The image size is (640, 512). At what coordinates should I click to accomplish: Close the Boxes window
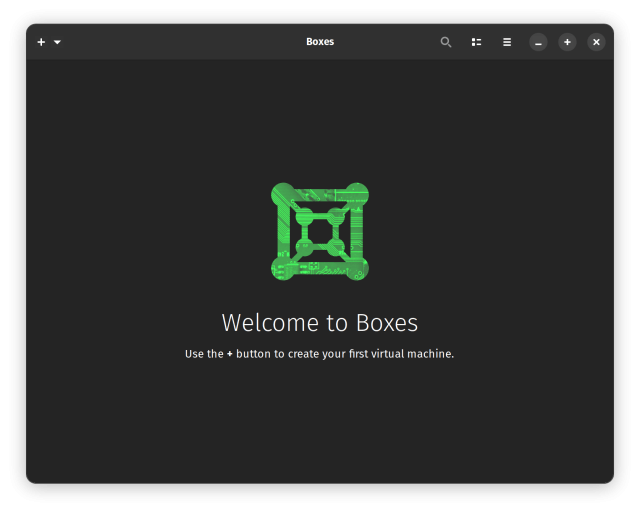(x=596, y=42)
